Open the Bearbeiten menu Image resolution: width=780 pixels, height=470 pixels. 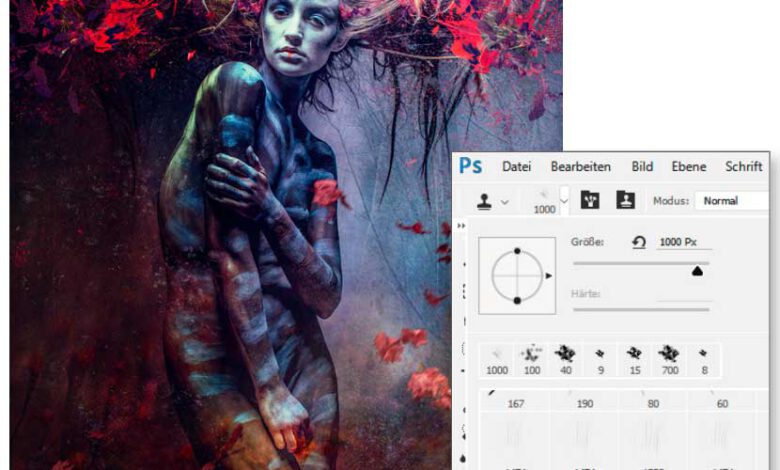tap(581, 167)
